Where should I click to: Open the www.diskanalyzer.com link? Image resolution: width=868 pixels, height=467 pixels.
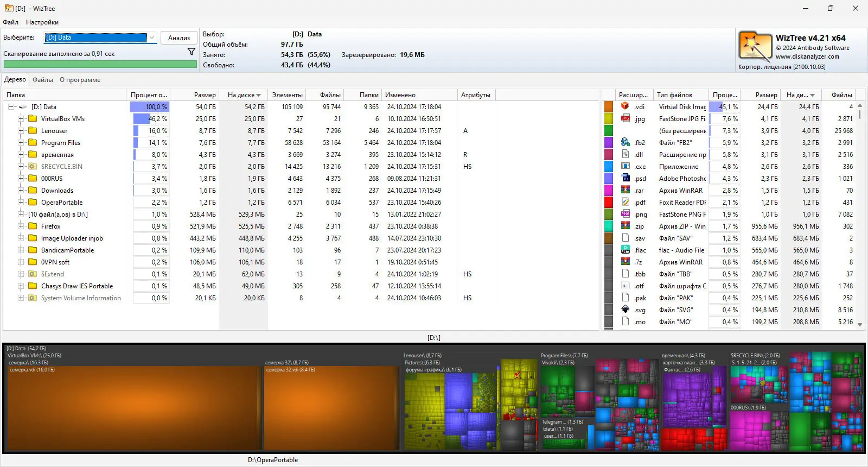coord(807,56)
